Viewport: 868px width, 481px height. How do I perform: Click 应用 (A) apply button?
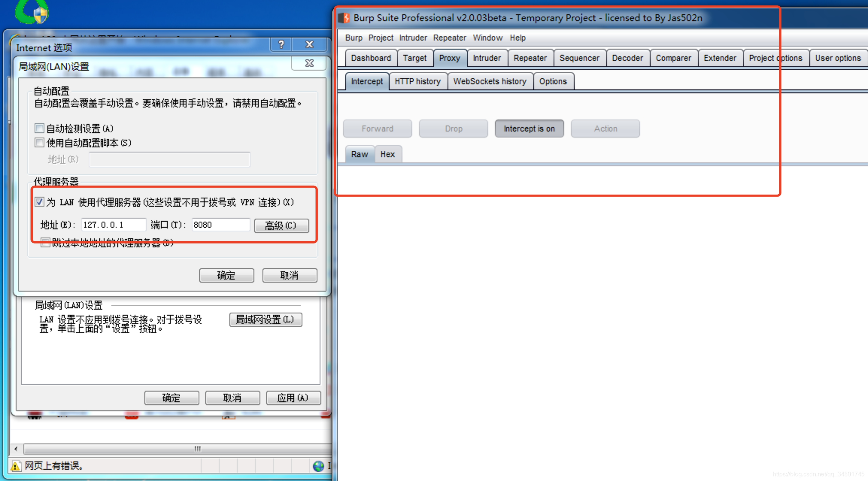coord(293,398)
